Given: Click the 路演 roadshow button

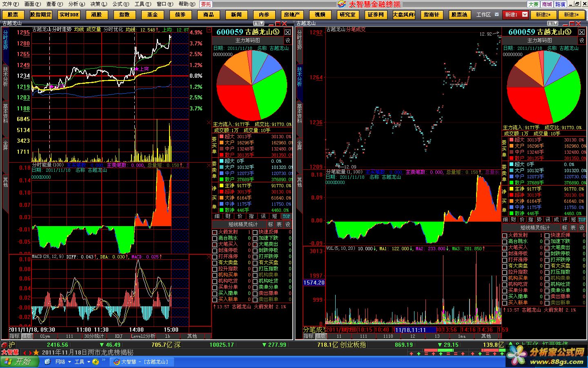Looking at the screenshot, I should 561,4.
